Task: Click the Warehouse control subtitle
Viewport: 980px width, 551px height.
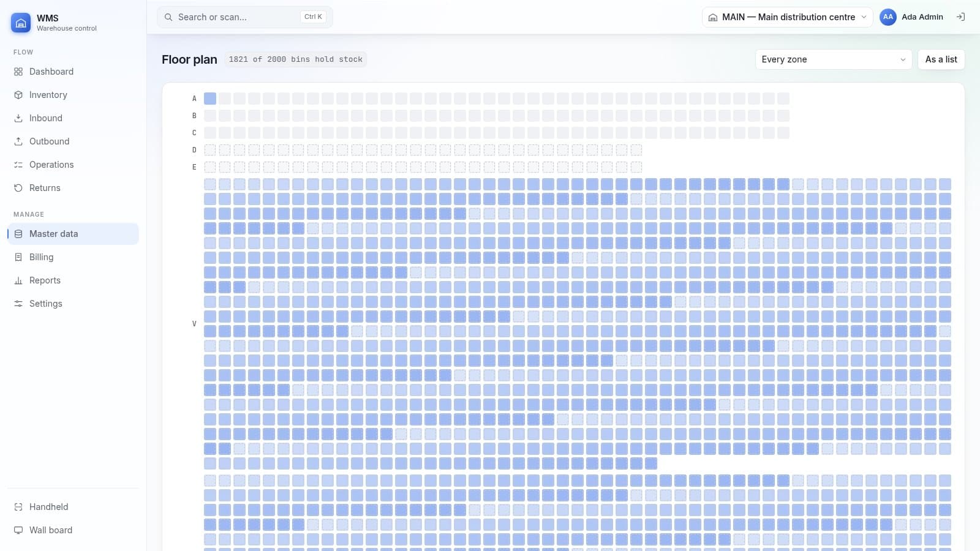Action: (x=67, y=29)
